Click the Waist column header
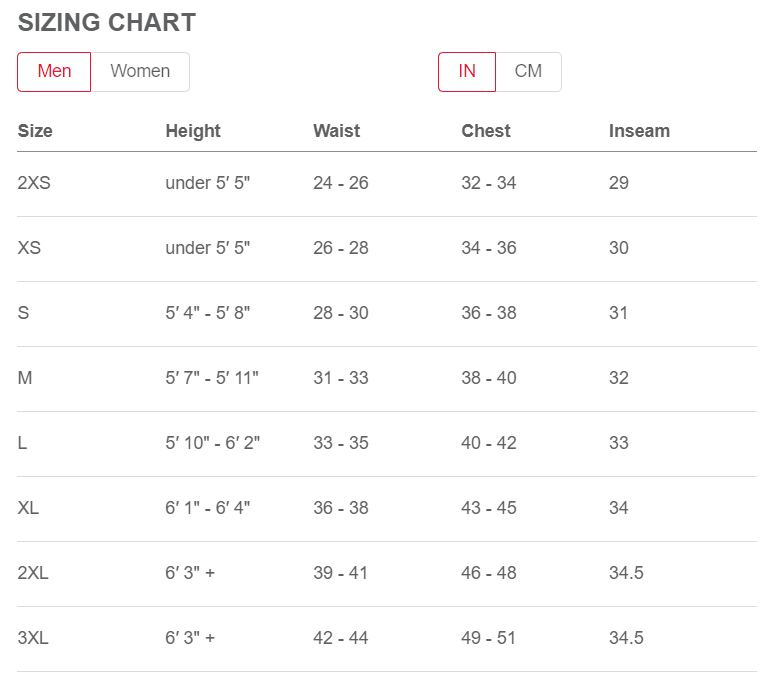 coord(336,131)
